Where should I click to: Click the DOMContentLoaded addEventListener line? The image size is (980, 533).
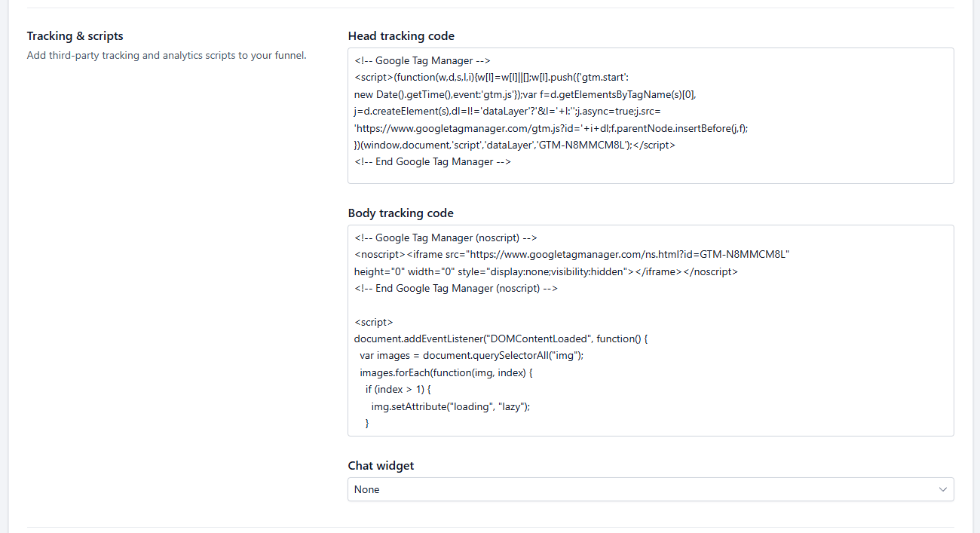click(501, 338)
